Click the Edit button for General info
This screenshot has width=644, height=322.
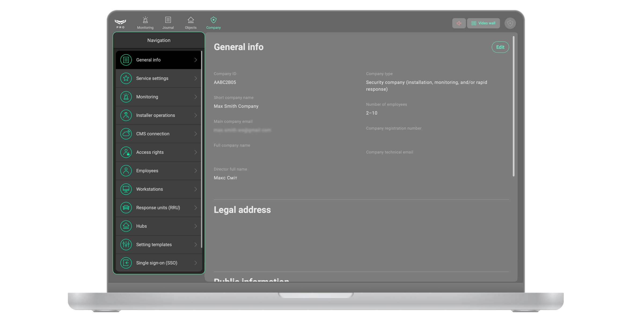(x=500, y=47)
